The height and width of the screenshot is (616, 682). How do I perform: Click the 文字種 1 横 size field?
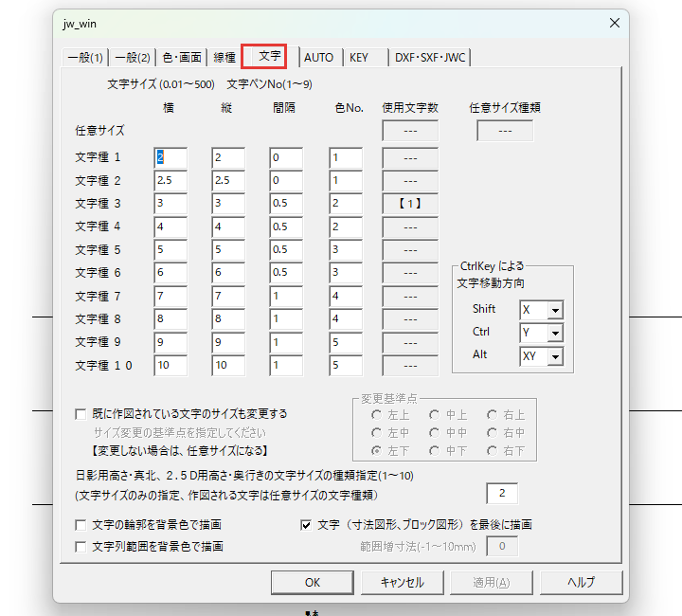(x=170, y=158)
